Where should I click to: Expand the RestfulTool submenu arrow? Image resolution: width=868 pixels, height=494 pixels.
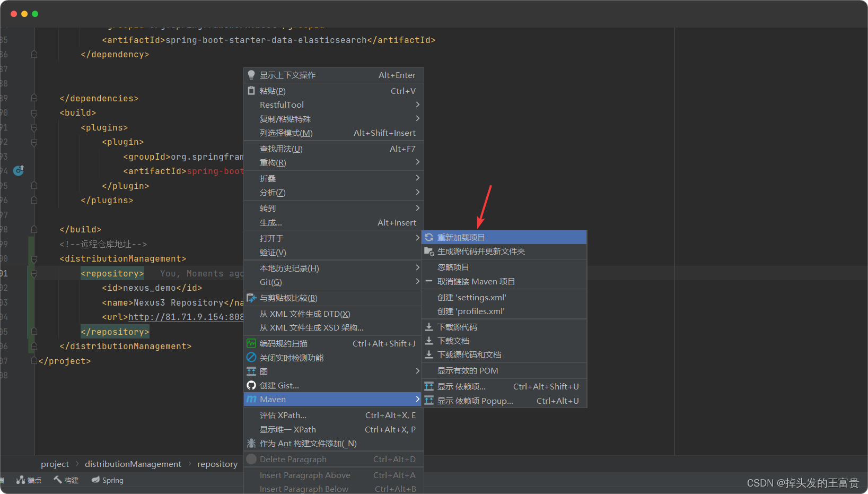(418, 105)
